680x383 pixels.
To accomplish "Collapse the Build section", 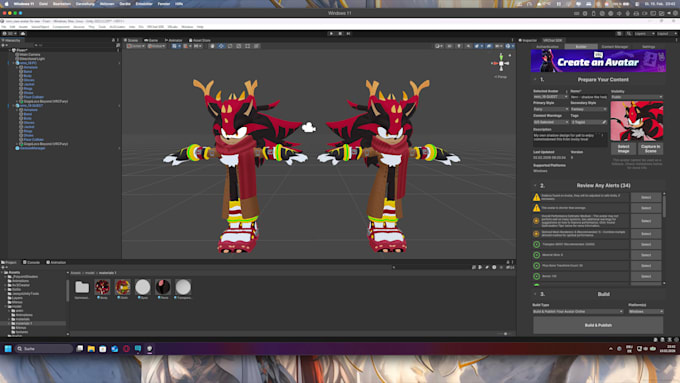I will pyautogui.click(x=536, y=294).
